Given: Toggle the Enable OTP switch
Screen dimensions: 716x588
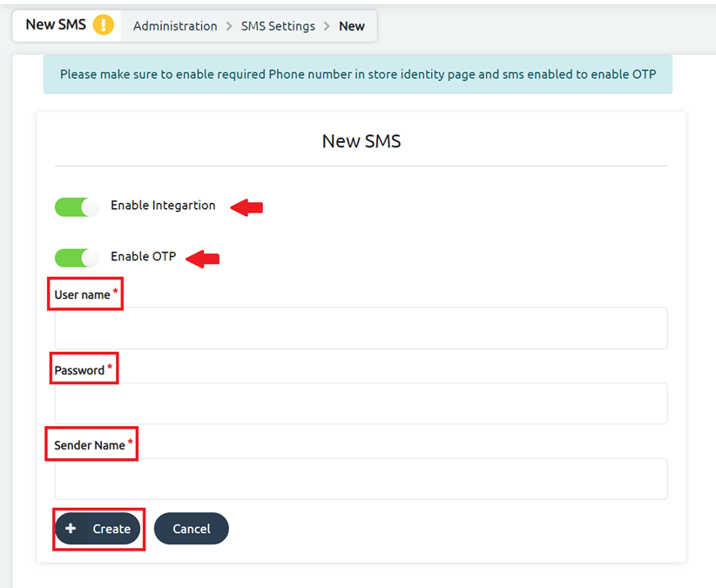Looking at the screenshot, I should pyautogui.click(x=77, y=258).
